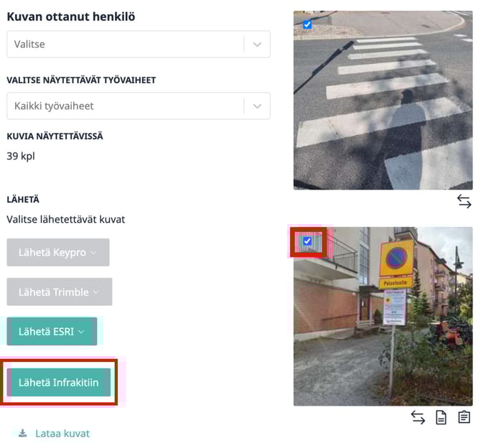Click chevron on Lähetä Trimble button

point(96,292)
